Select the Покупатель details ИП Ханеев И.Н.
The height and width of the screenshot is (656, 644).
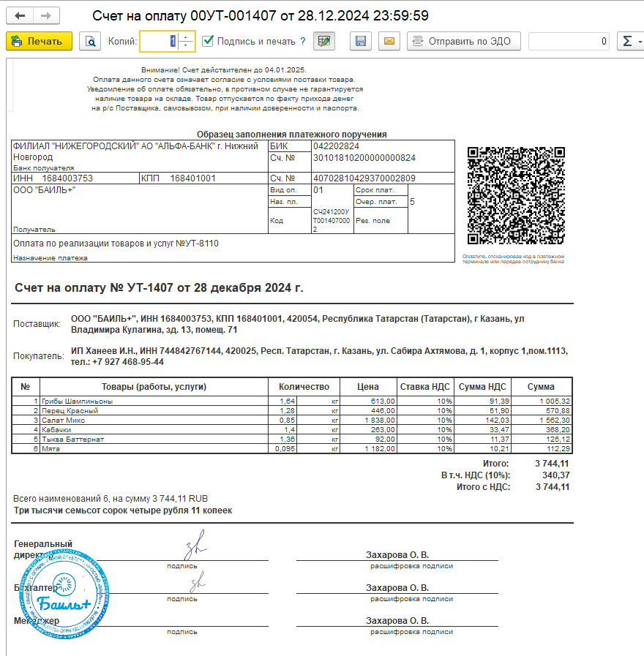pyautogui.click(x=319, y=356)
